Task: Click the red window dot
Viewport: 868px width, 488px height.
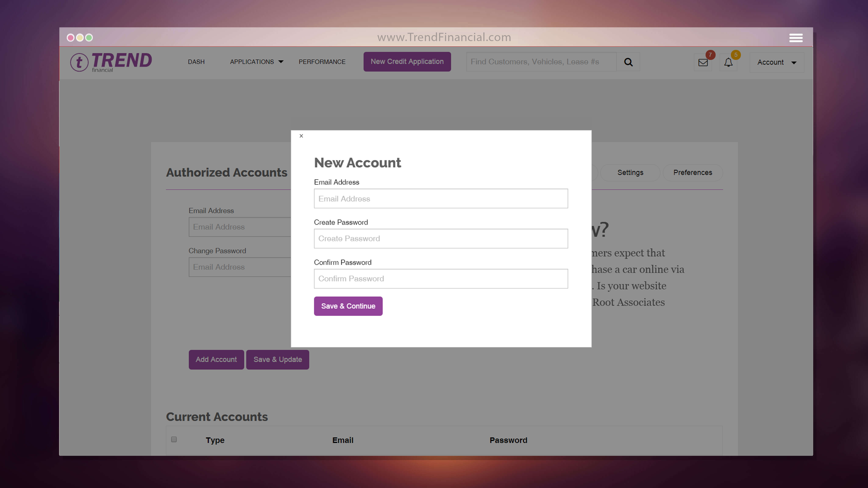Action: (x=70, y=38)
